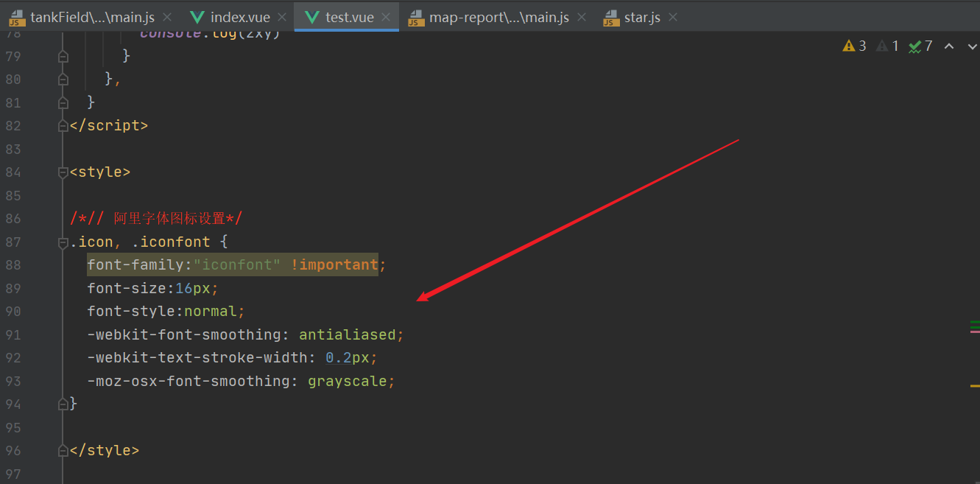The image size is (980, 484).
Task: Close the index.vue tab
Action: [x=282, y=17]
